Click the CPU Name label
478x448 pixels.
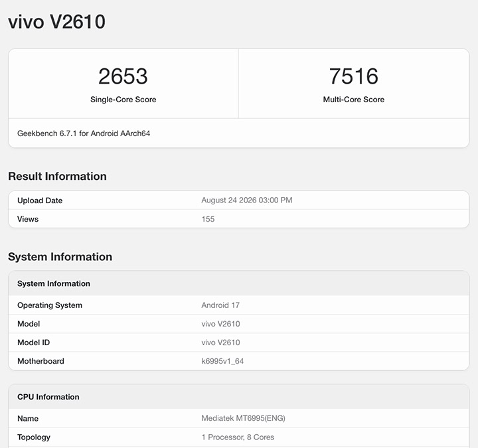(x=28, y=418)
